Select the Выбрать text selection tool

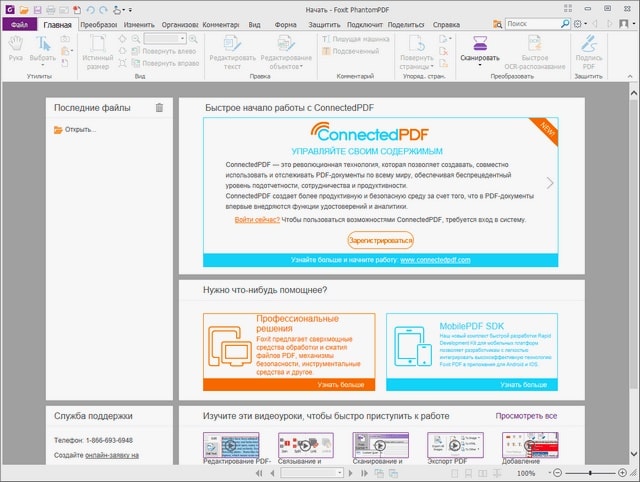[x=42, y=50]
